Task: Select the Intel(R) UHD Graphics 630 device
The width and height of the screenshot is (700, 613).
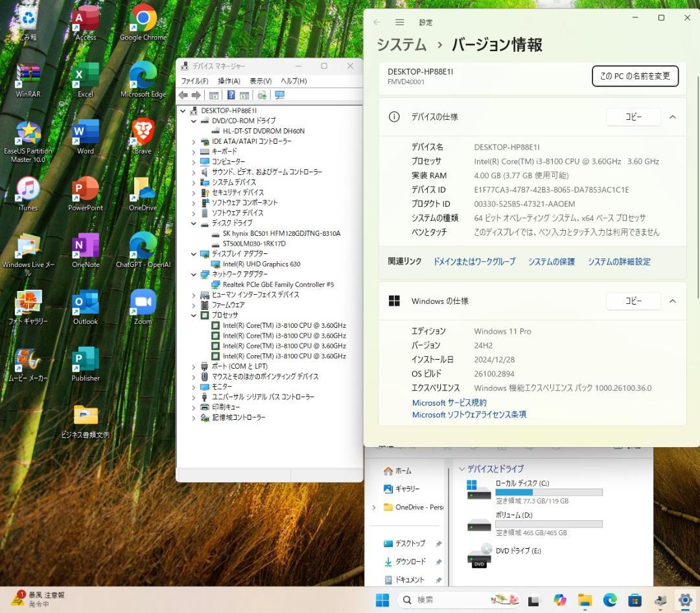Action: (x=261, y=264)
